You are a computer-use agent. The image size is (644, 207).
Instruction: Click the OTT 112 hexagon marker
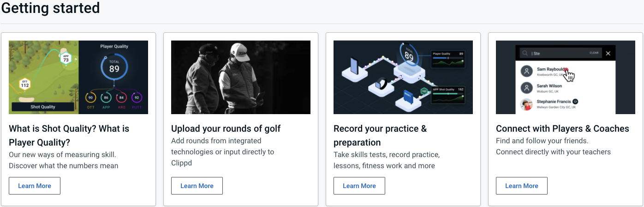click(25, 85)
